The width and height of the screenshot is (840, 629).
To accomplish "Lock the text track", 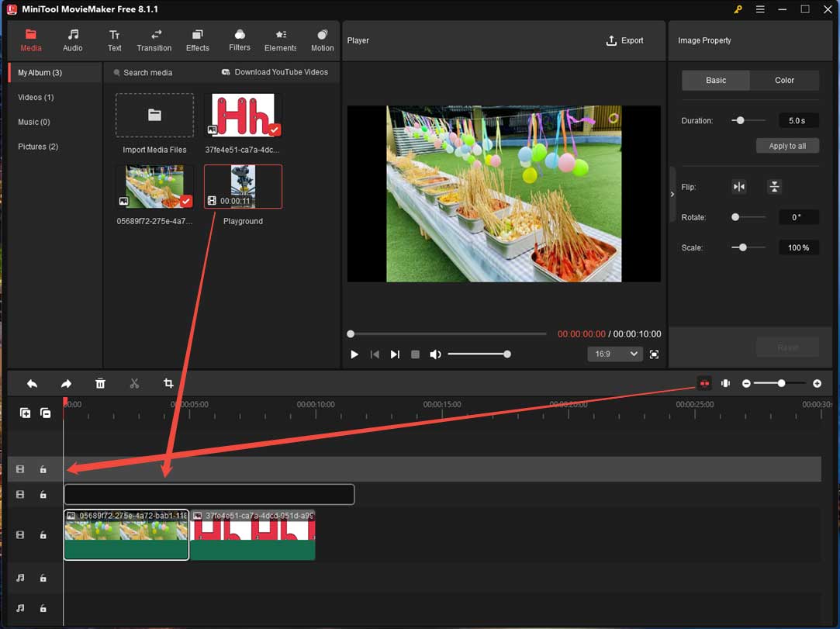I will [x=43, y=494].
